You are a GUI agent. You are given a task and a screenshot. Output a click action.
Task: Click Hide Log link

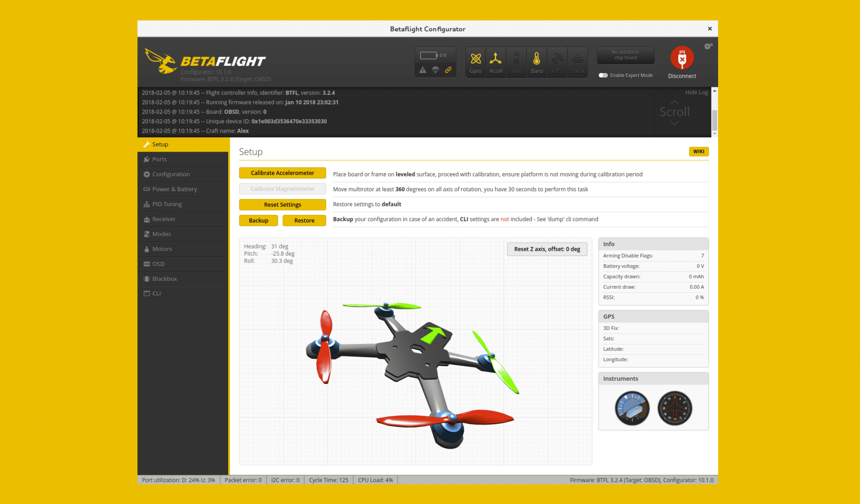point(696,92)
